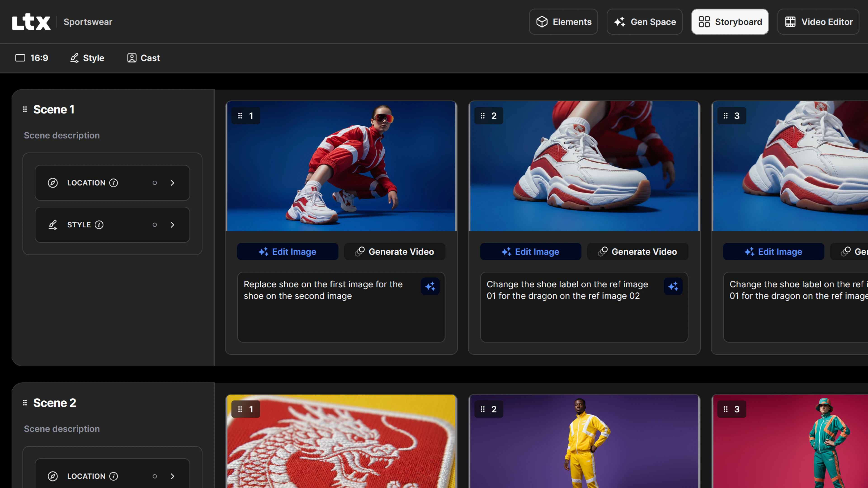Open the Gen Space tab

coord(644,22)
